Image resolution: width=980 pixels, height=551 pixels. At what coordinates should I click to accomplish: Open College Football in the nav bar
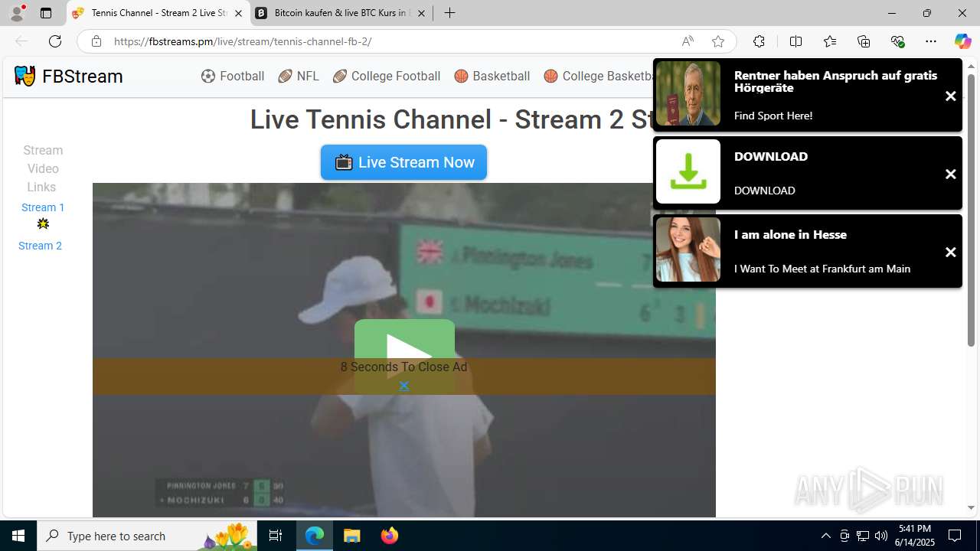coord(387,77)
